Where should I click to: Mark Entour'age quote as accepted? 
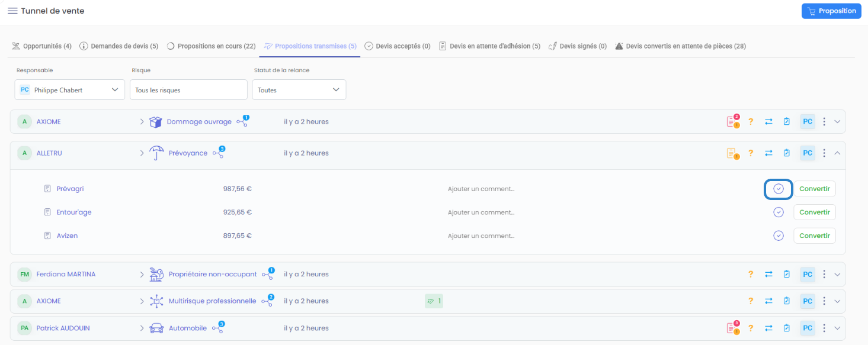pyautogui.click(x=779, y=212)
